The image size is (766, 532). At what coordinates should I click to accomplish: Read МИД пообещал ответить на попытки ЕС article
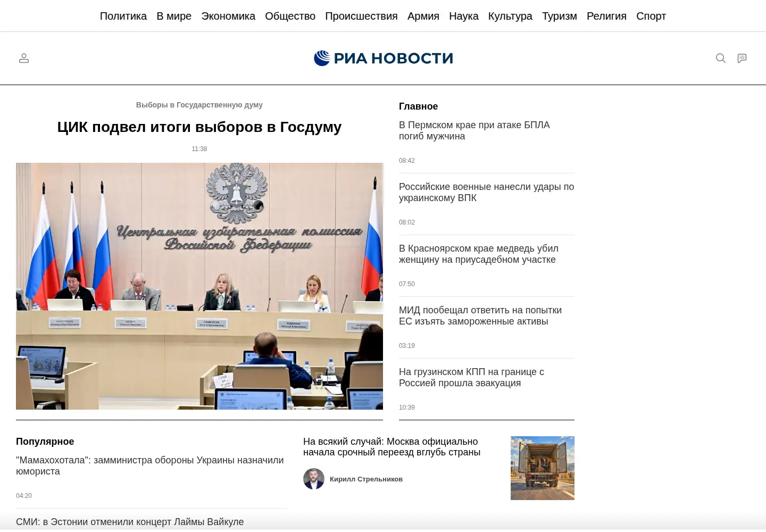pos(480,315)
